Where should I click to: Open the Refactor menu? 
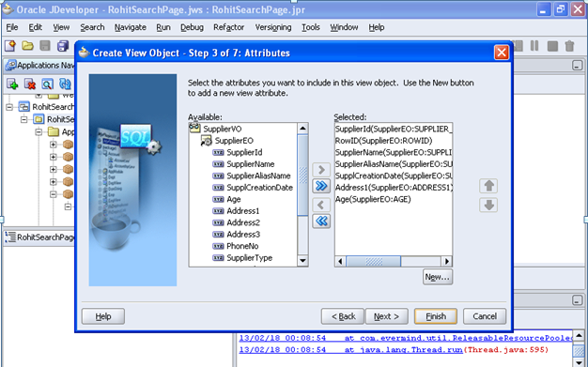point(229,27)
